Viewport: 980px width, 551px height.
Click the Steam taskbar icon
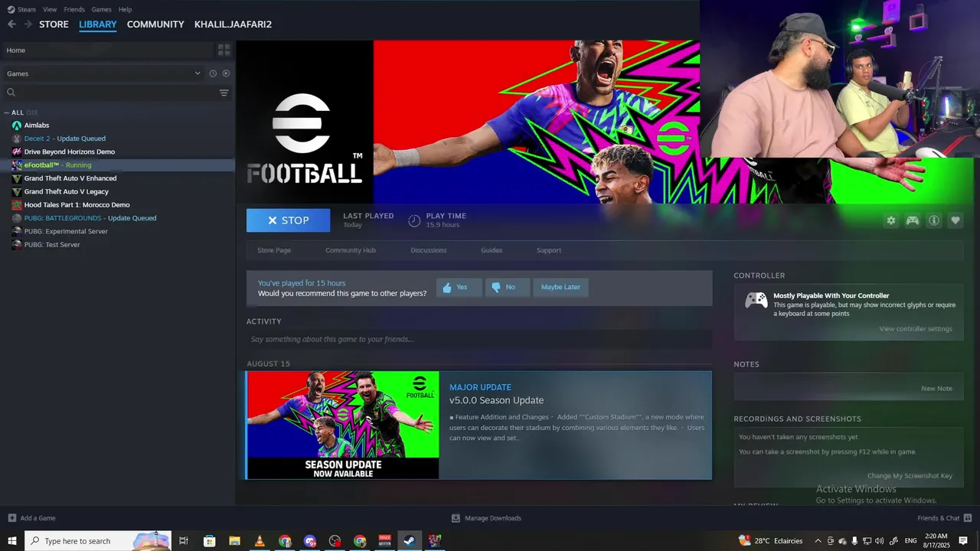(410, 541)
